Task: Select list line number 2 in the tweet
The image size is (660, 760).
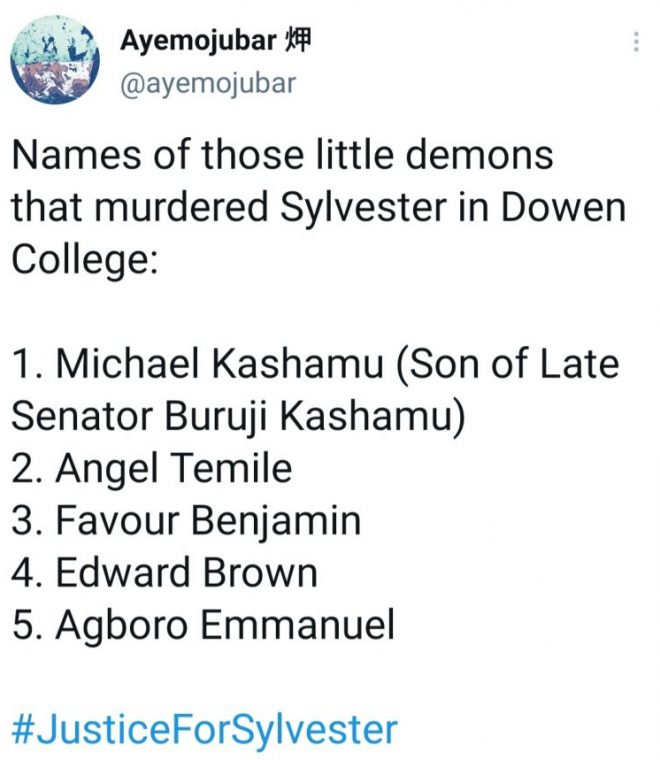Action: (151, 468)
